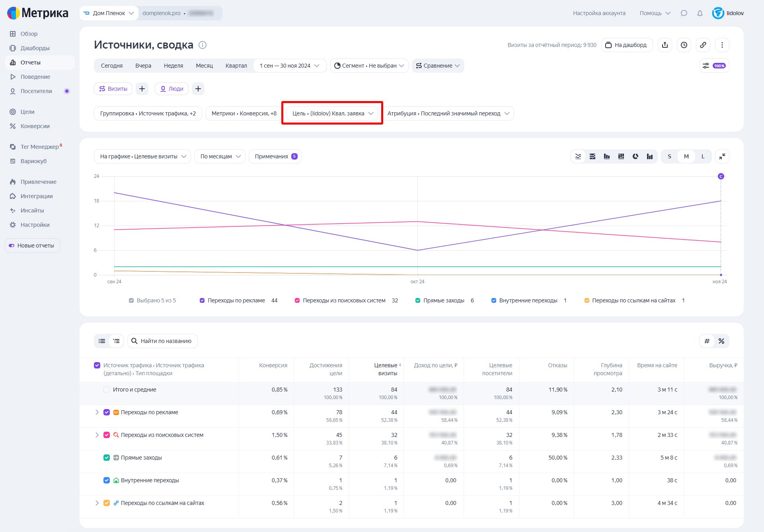Screen dimensions: 764x532
Task: Copy the report link via chain icon
Action: click(703, 45)
